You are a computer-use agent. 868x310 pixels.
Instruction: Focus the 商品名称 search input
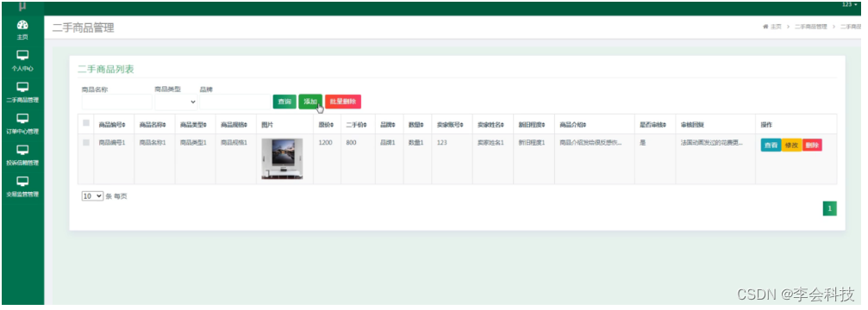117,102
